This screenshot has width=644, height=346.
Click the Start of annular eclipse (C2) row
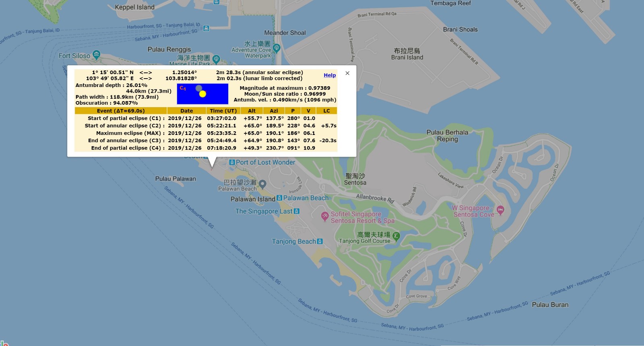tap(206, 126)
